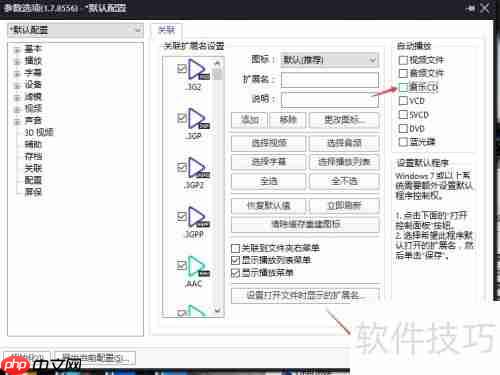The width and height of the screenshot is (500, 375).
Task: Check 关联到文件夹右菜单 option
Action: click(x=235, y=248)
